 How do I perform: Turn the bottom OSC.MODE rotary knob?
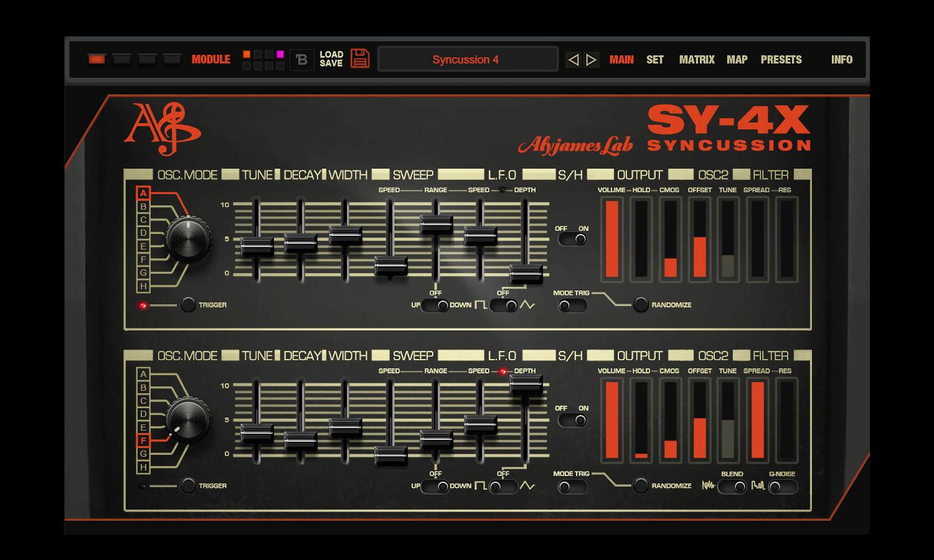click(x=188, y=420)
